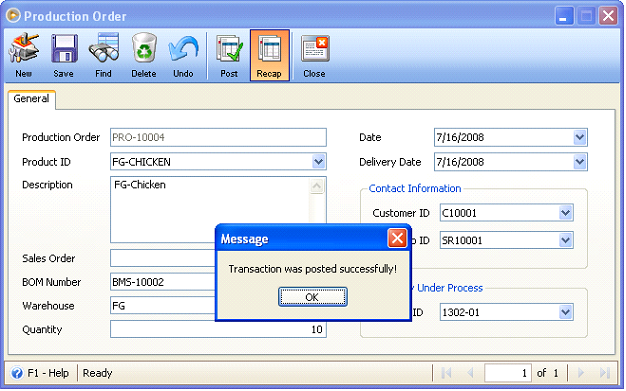Close the Production Order window
This screenshot has width=626, height=391.
[608, 16]
